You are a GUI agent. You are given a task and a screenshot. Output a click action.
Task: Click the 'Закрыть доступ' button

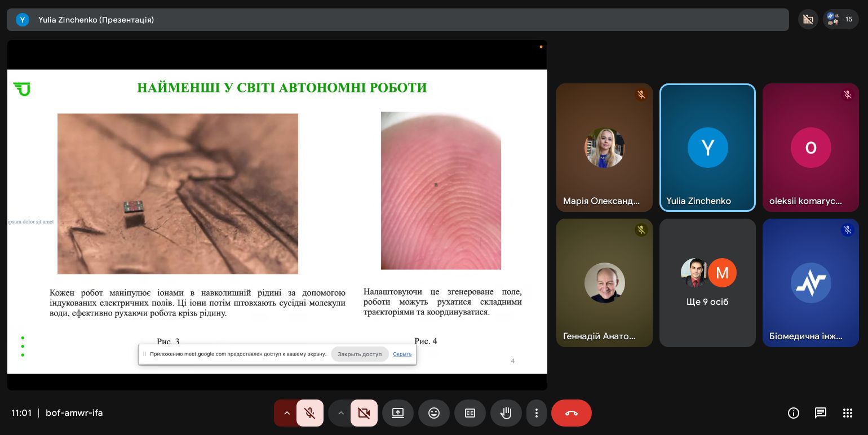[360, 354]
